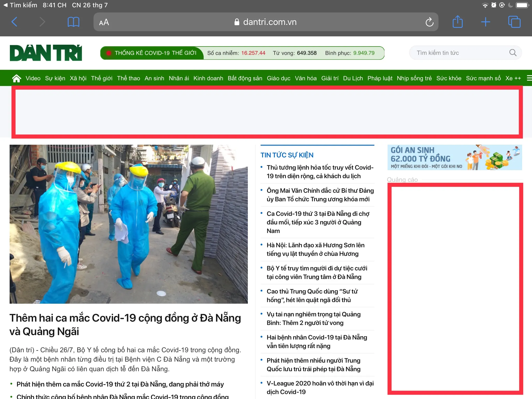Tap the Safari back arrow

point(15,22)
